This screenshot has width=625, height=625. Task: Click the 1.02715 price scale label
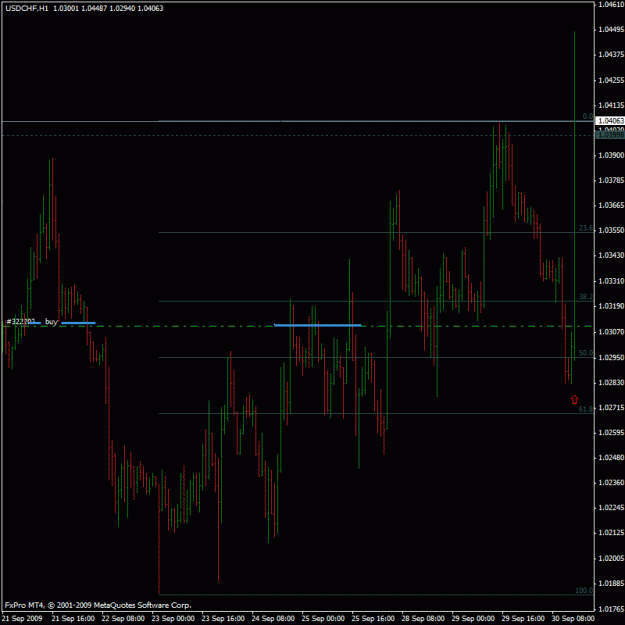[611, 407]
